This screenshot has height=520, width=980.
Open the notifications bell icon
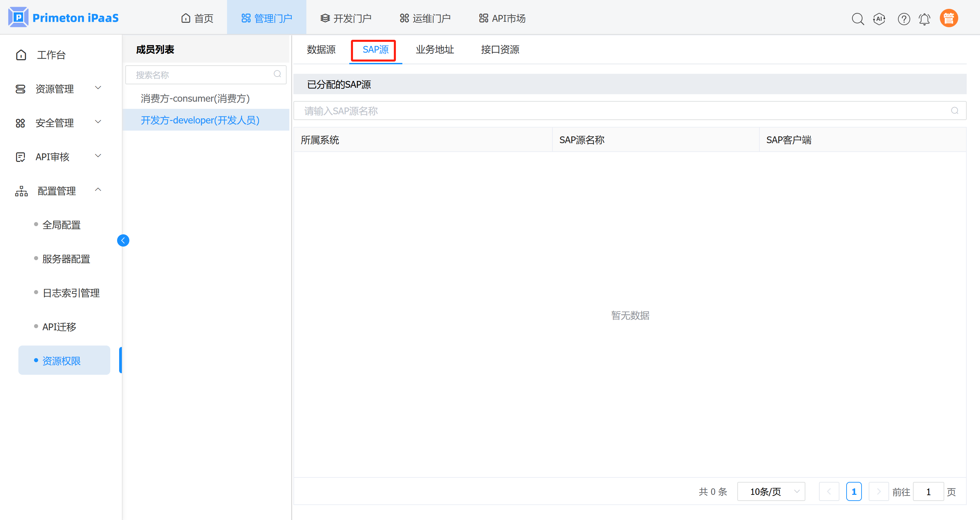(925, 19)
